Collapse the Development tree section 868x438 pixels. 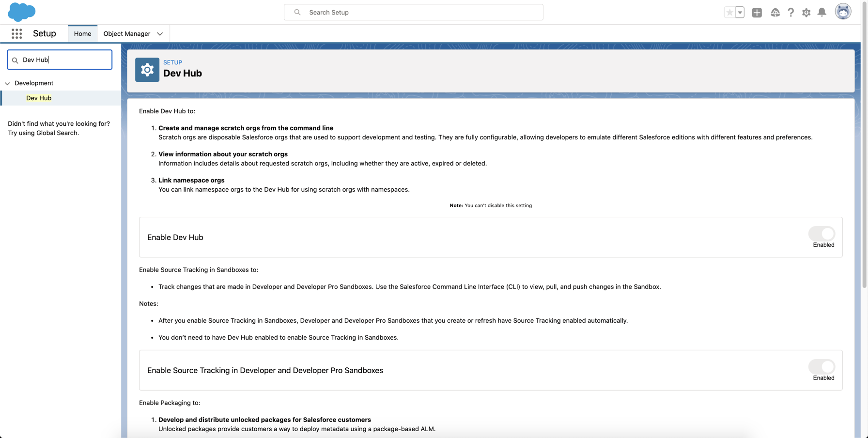click(7, 83)
